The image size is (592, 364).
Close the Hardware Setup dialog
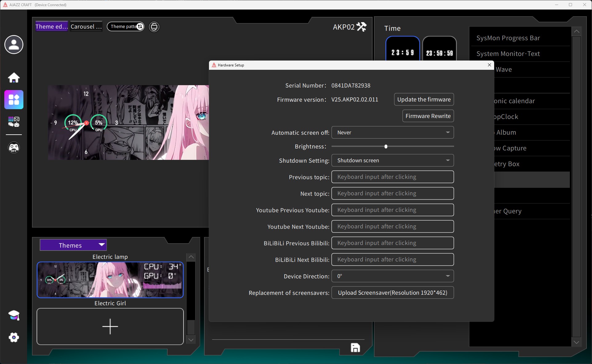(x=489, y=65)
